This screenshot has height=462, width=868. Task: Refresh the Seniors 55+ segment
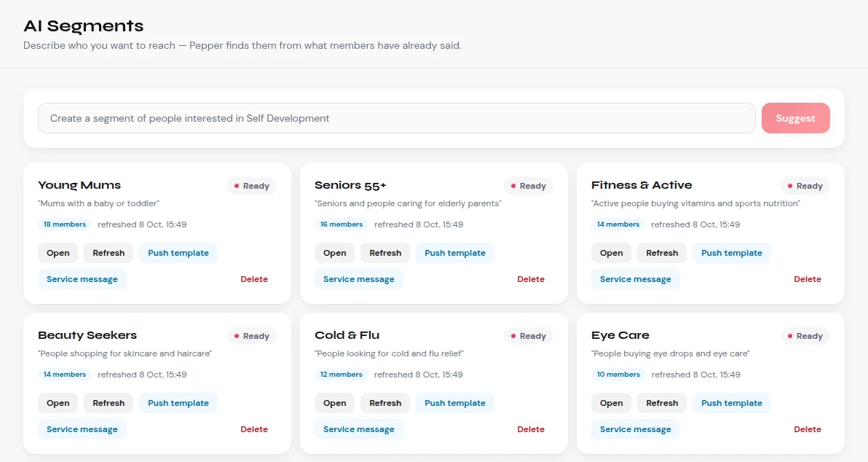tap(385, 253)
